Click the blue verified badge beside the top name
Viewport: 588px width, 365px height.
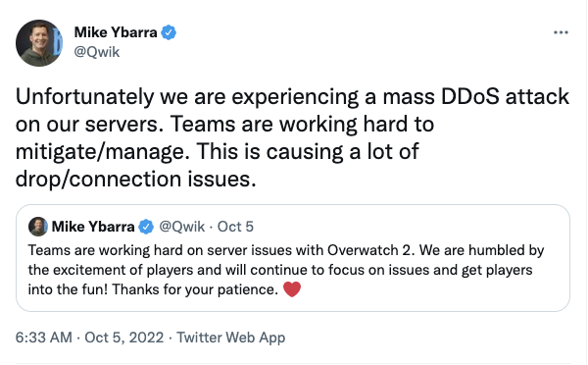(x=169, y=32)
